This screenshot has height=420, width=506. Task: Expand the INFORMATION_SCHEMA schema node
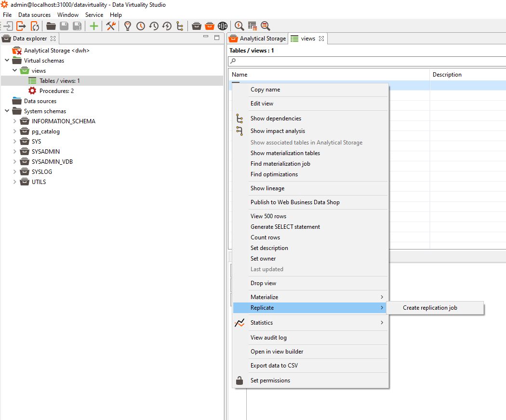pyautogui.click(x=15, y=121)
